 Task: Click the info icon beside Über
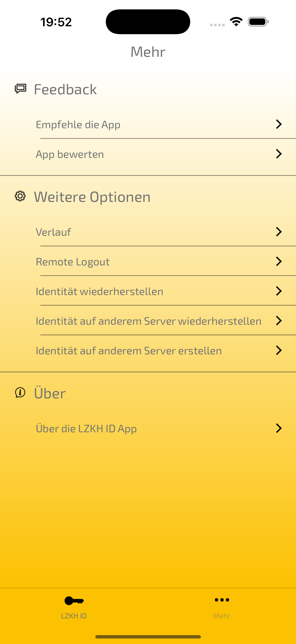[x=20, y=392]
